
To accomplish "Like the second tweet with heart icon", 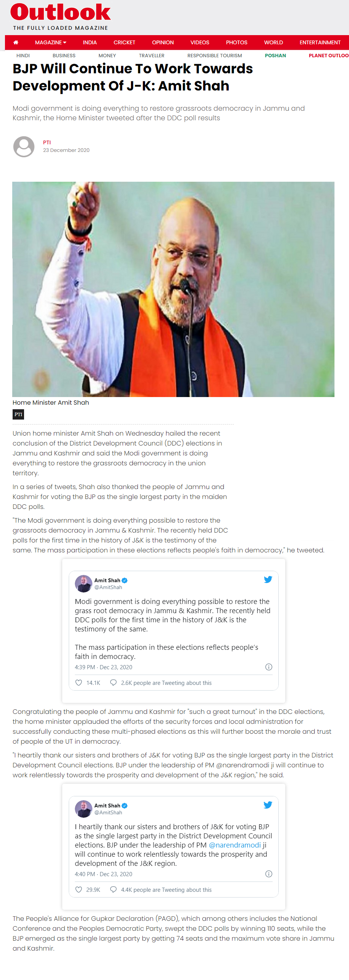I will [79, 890].
